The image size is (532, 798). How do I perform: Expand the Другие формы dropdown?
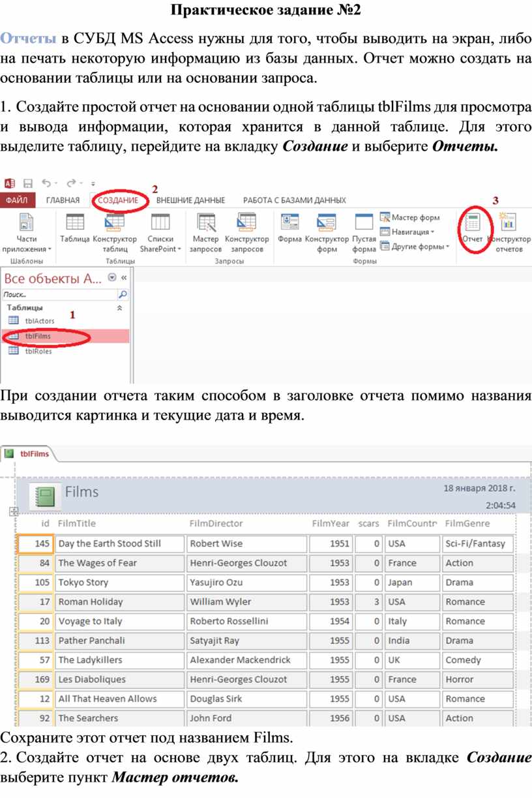(x=415, y=247)
